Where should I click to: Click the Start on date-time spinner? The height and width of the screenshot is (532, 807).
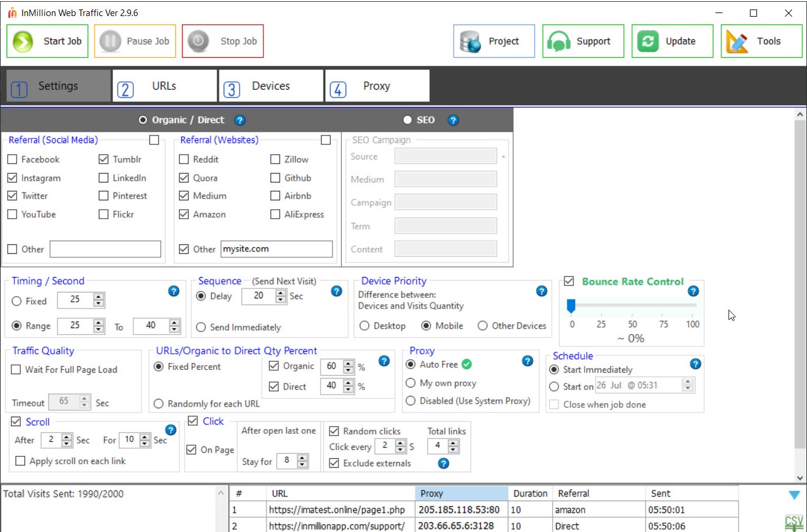point(688,385)
